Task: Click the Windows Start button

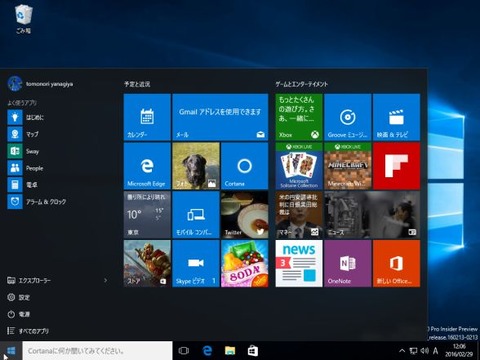Action: coord(11,351)
